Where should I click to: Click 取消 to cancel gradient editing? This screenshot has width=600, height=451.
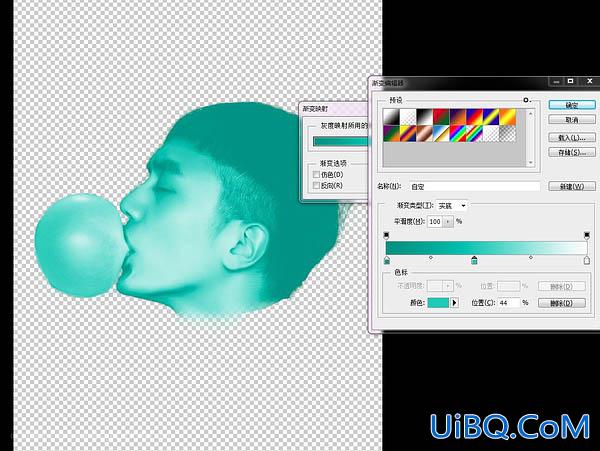pos(572,120)
